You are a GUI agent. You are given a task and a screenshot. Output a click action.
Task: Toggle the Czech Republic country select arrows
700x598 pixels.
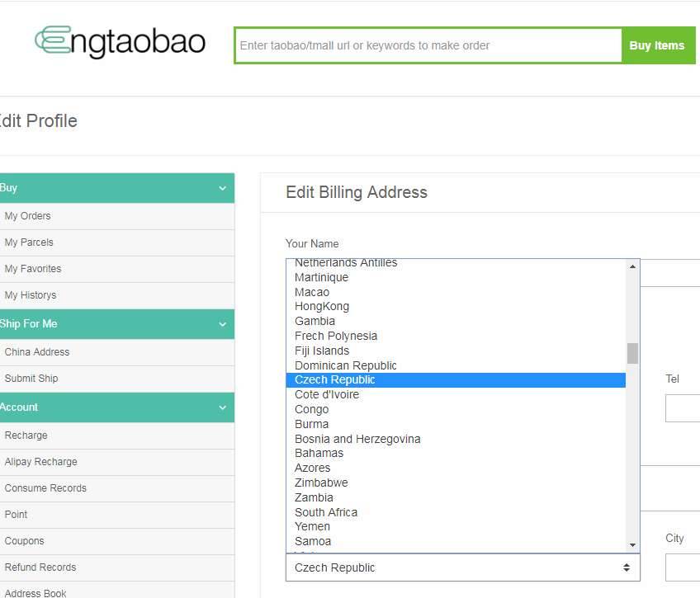[x=627, y=567]
